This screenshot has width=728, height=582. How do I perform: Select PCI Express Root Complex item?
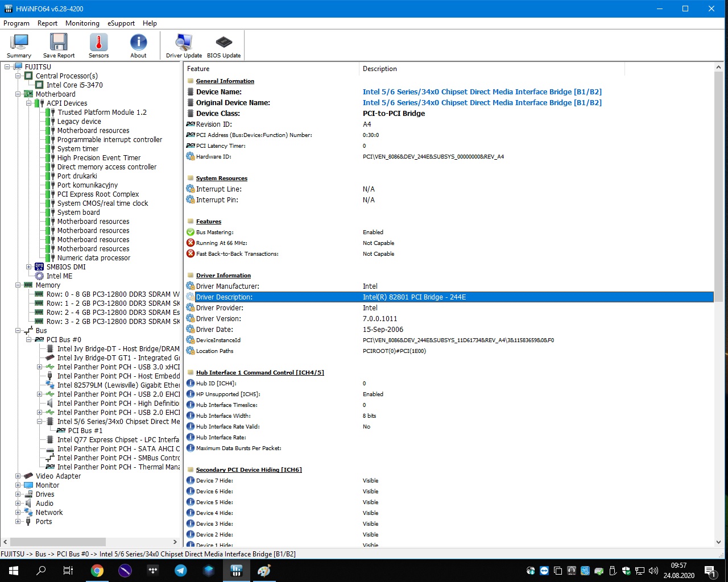[x=98, y=194]
